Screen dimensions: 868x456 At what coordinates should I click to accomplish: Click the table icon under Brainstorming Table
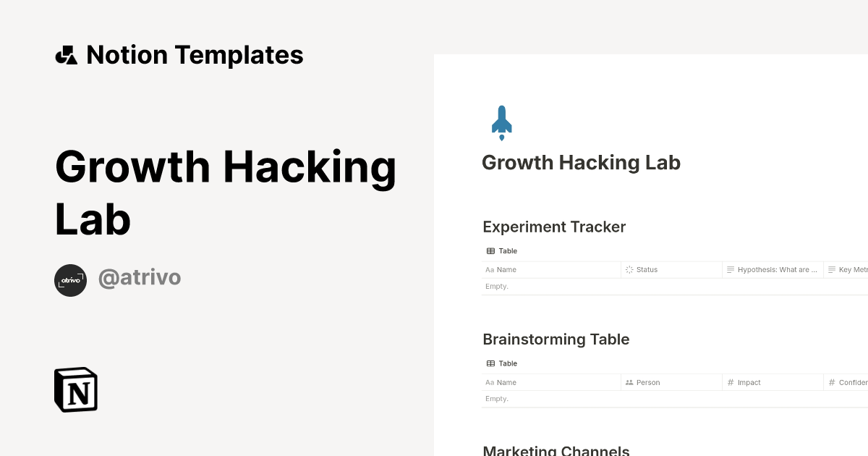pyautogui.click(x=490, y=363)
